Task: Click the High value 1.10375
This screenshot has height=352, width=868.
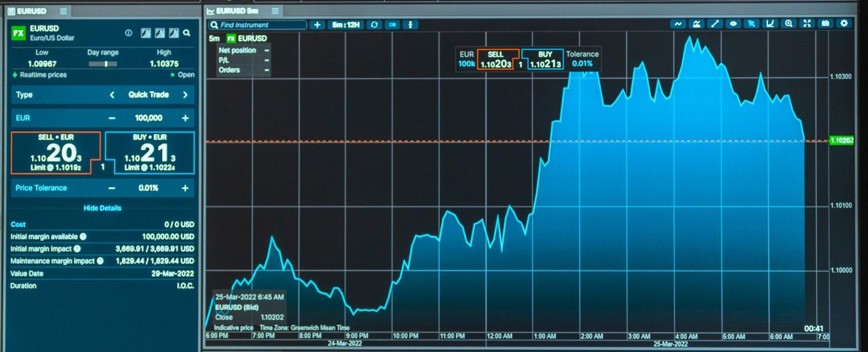Action: (164, 64)
